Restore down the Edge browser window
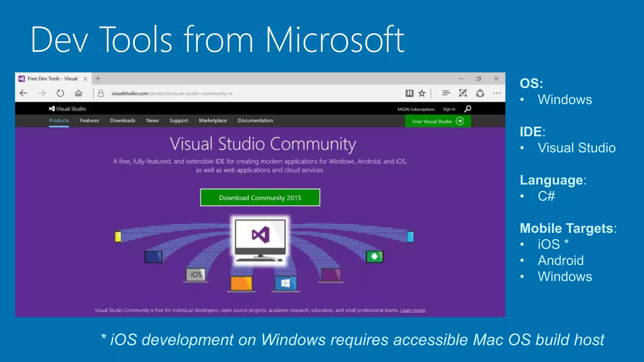 pos(479,79)
